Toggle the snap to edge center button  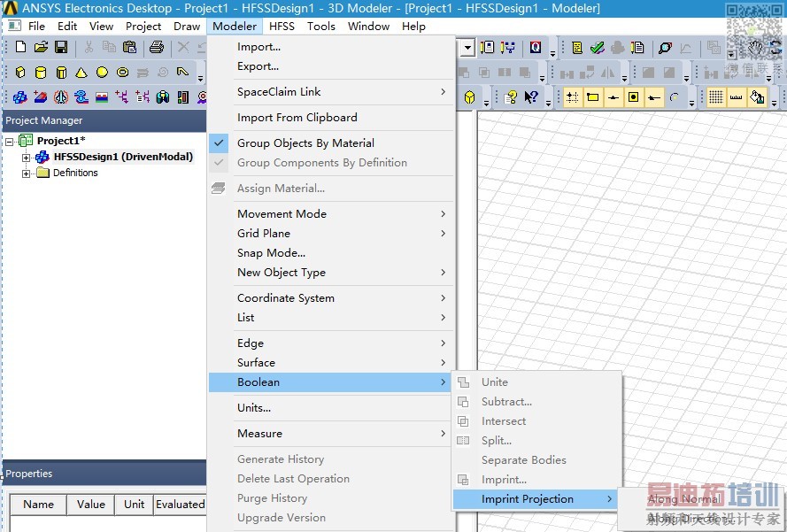point(613,96)
